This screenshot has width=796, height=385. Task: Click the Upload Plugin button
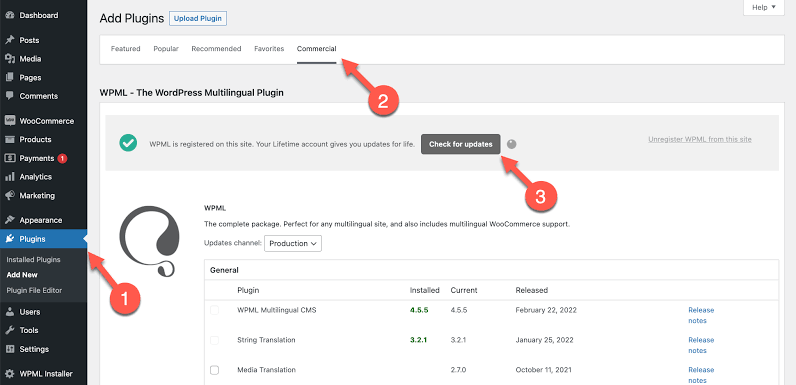198,19
